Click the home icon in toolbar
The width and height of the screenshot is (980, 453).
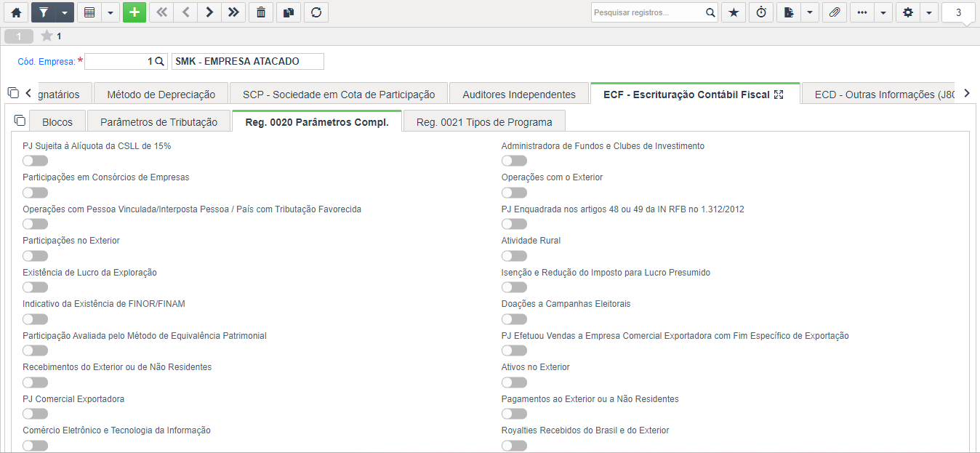(x=16, y=12)
